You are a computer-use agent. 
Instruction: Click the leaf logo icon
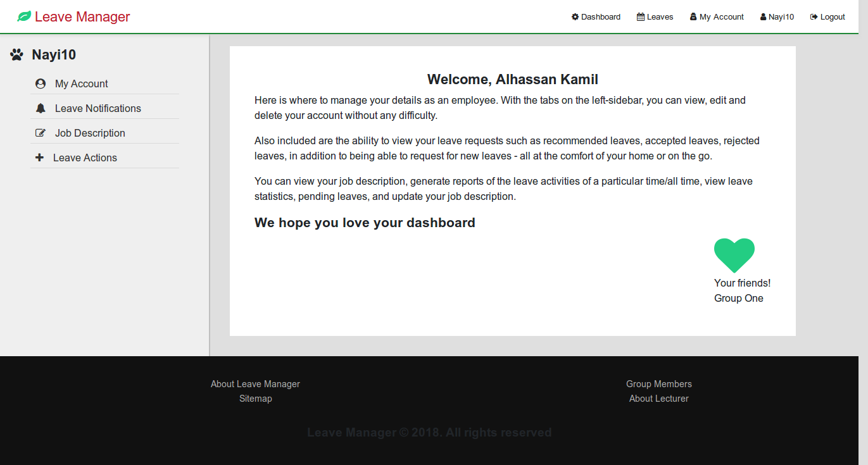(25, 16)
